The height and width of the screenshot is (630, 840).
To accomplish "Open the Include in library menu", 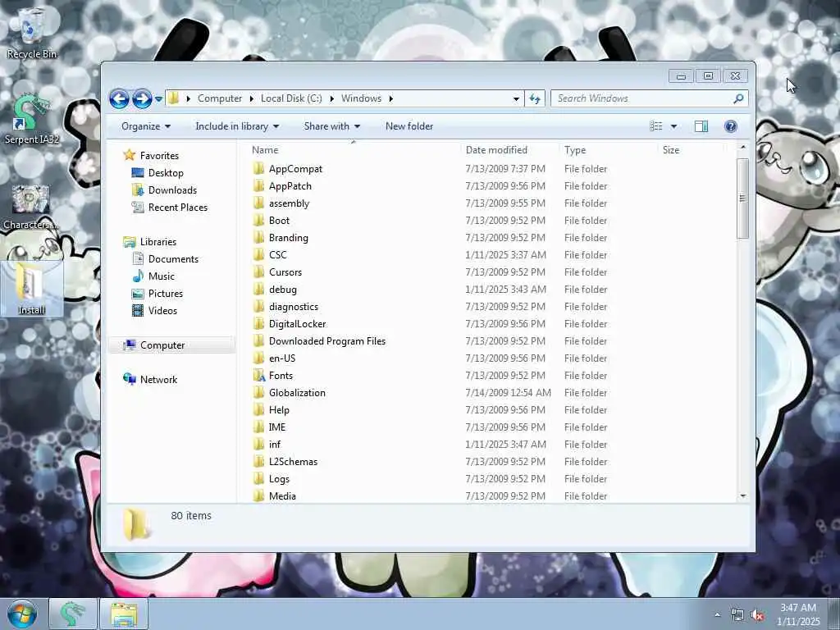I will coord(237,126).
